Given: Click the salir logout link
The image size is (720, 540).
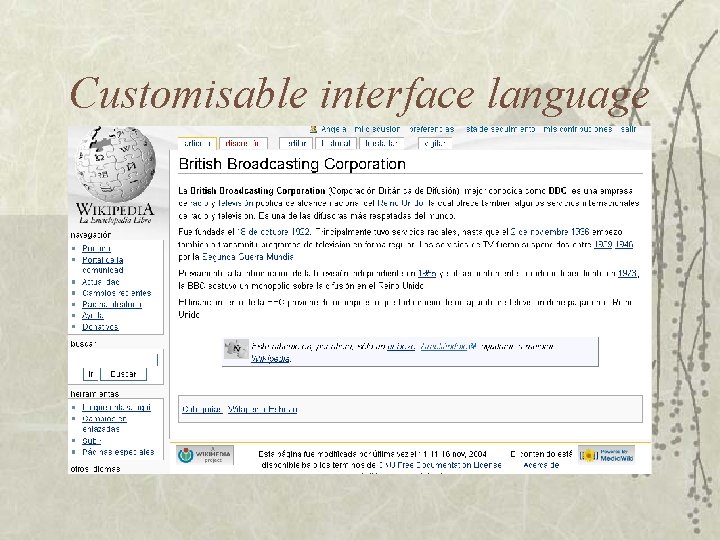Looking at the screenshot, I should [x=628, y=129].
